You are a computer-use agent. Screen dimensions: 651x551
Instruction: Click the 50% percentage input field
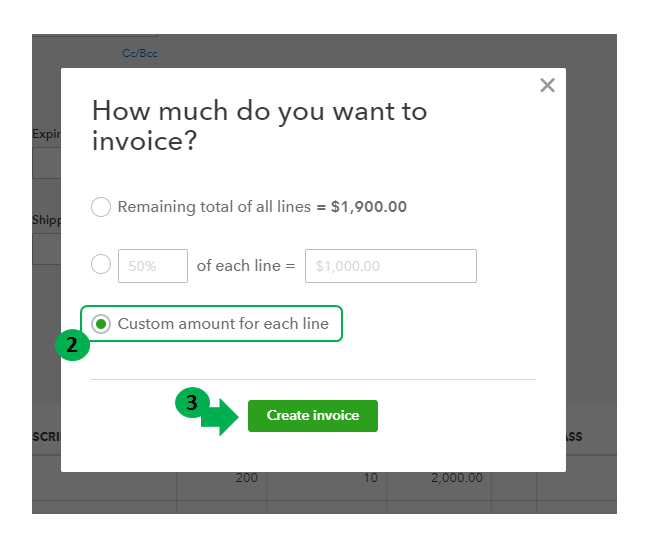[x=153, y=266]
